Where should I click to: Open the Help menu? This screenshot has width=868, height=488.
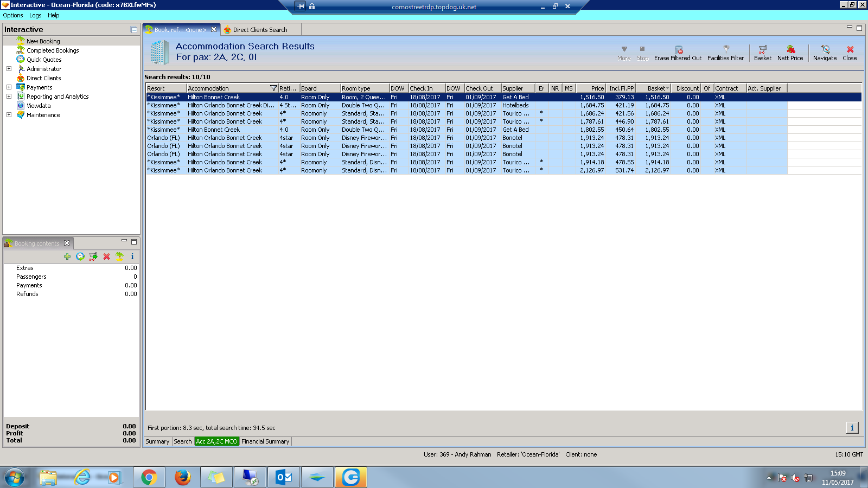(x=53, y=15)
